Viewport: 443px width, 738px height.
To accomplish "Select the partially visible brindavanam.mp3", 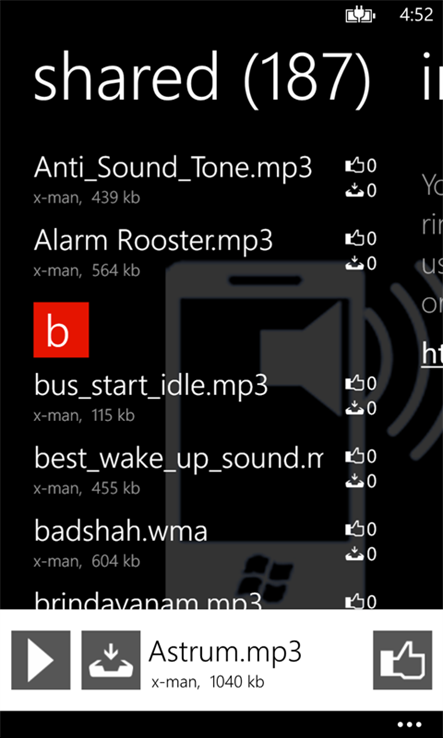I will (148, 600).
